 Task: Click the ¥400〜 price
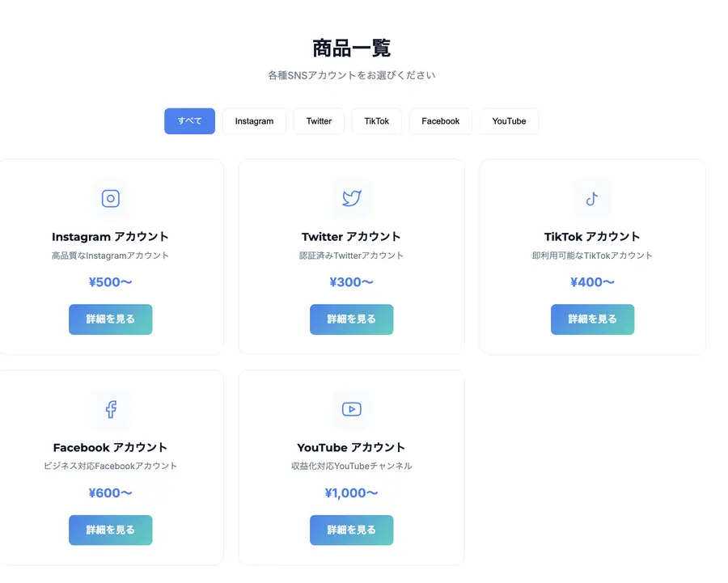pyautogui.click(x=592, y=282)
